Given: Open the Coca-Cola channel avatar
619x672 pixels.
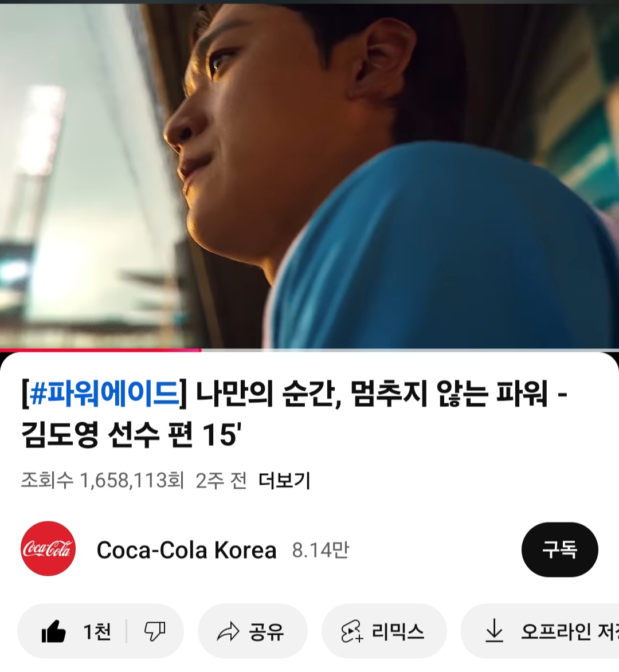Looking at the screenshot, I should [48, 549].
